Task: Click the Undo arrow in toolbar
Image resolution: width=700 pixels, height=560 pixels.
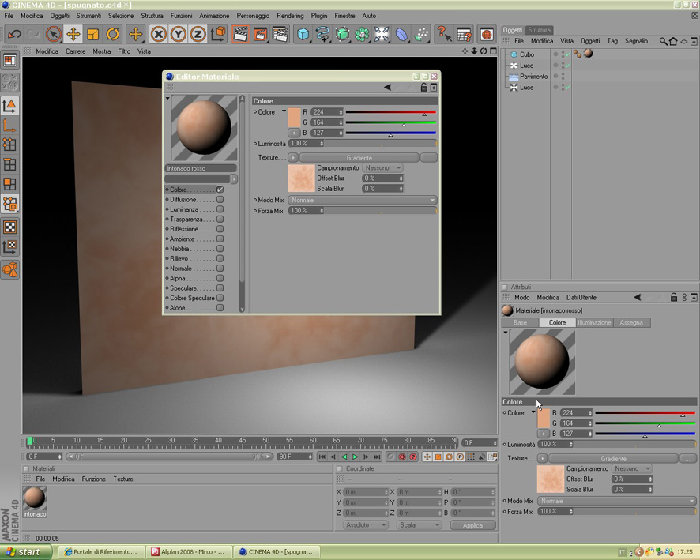Action: click(x=15, y=34)
